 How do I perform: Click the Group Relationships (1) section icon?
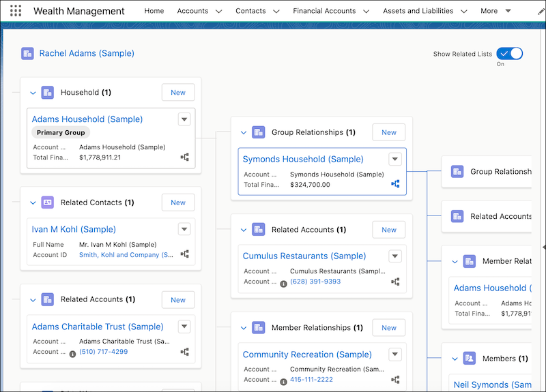tap(259, 132)
